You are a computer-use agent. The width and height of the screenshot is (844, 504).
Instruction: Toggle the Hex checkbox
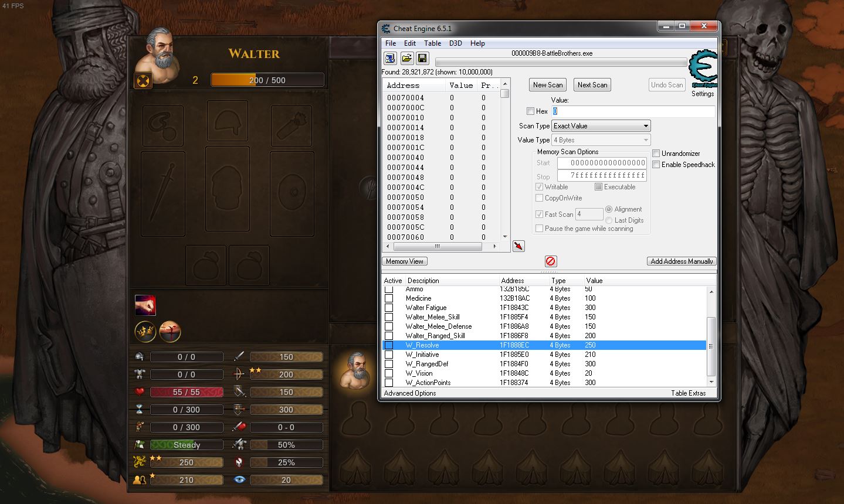click(530, 111)
